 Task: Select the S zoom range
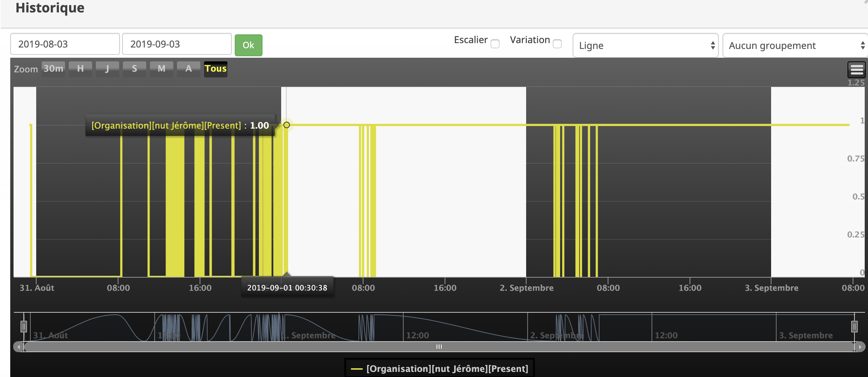(135, 69)
